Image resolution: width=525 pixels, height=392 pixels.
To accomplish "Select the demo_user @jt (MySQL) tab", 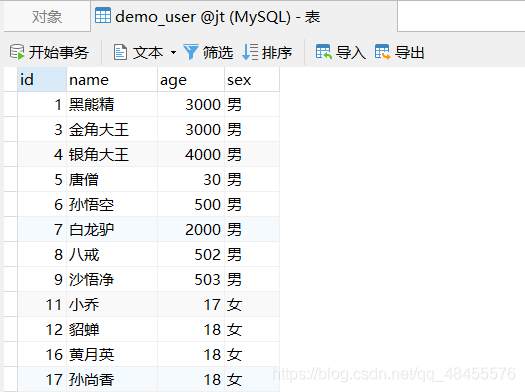I will pyautogui.click(x=244, y=17).
